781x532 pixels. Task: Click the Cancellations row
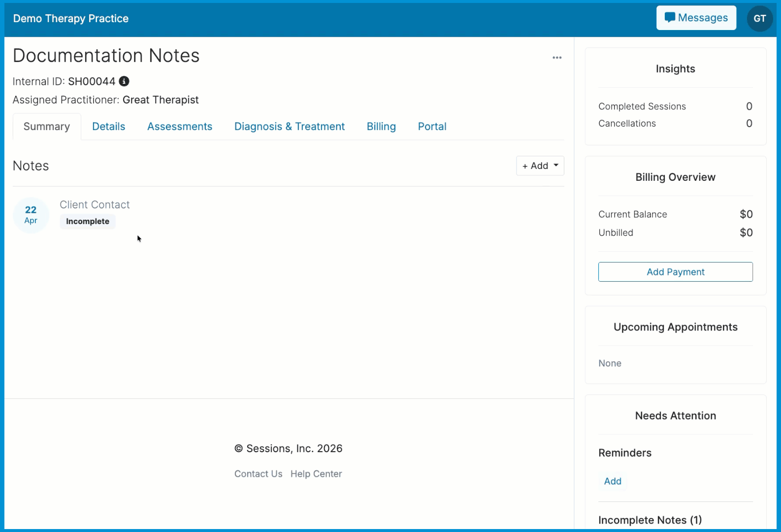(675, 124)
